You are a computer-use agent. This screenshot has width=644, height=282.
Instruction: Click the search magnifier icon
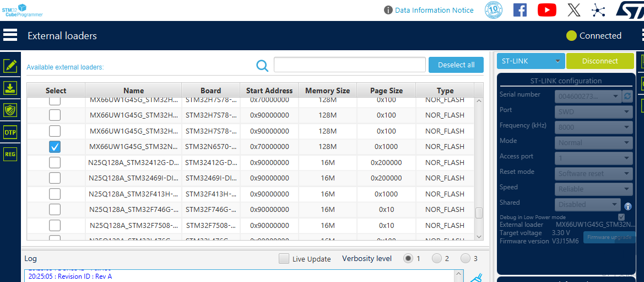tap(262, 65)
